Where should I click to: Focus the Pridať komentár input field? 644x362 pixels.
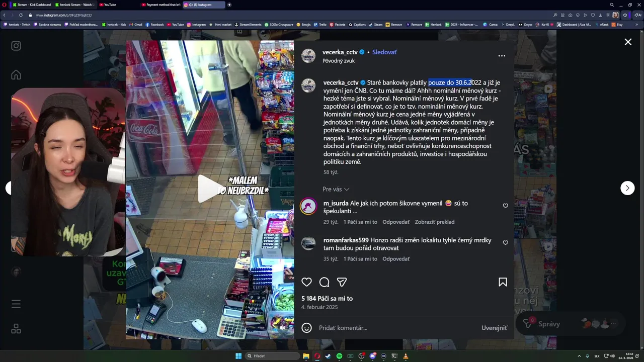396,328
